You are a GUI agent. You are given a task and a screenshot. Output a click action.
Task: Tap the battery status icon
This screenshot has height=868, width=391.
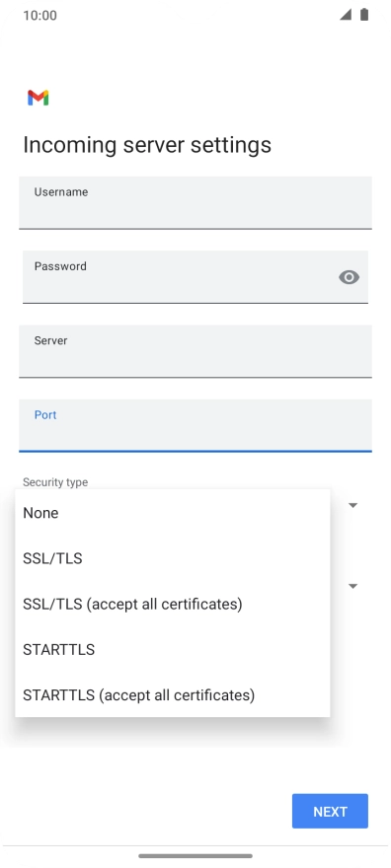click(364, 15)
